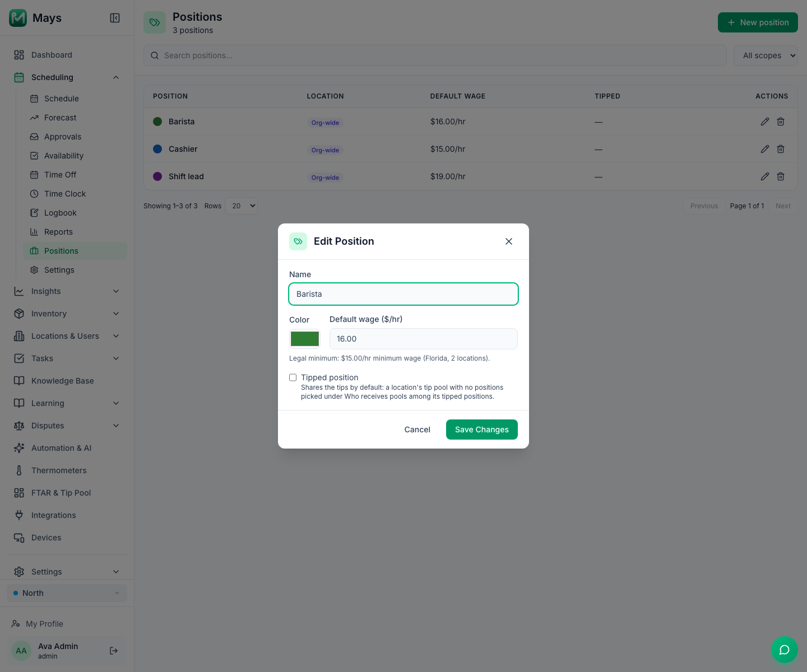807x672 pixels.
Task: Open Time Clock in the sidebar
Action: click(x=75, y=194)
